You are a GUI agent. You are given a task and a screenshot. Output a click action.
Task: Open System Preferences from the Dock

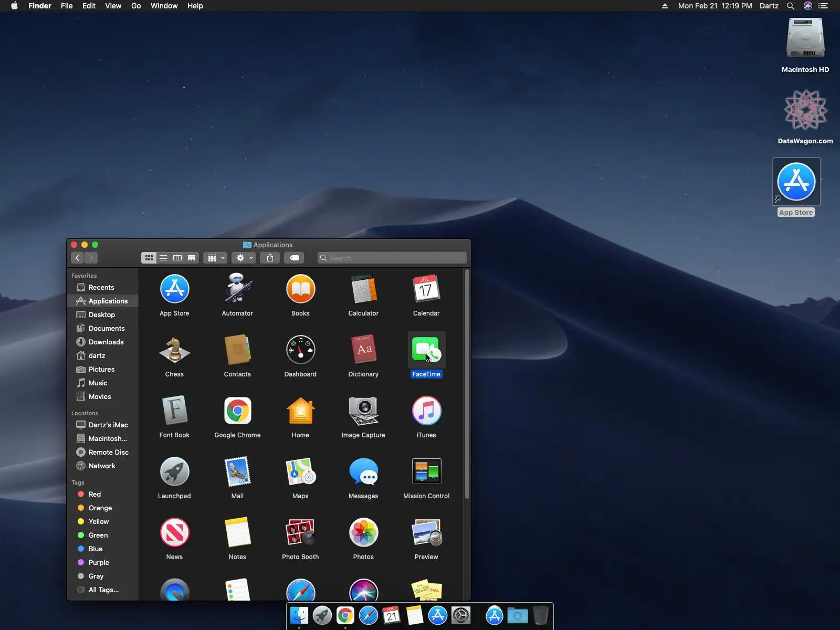[x=461, y=615]
